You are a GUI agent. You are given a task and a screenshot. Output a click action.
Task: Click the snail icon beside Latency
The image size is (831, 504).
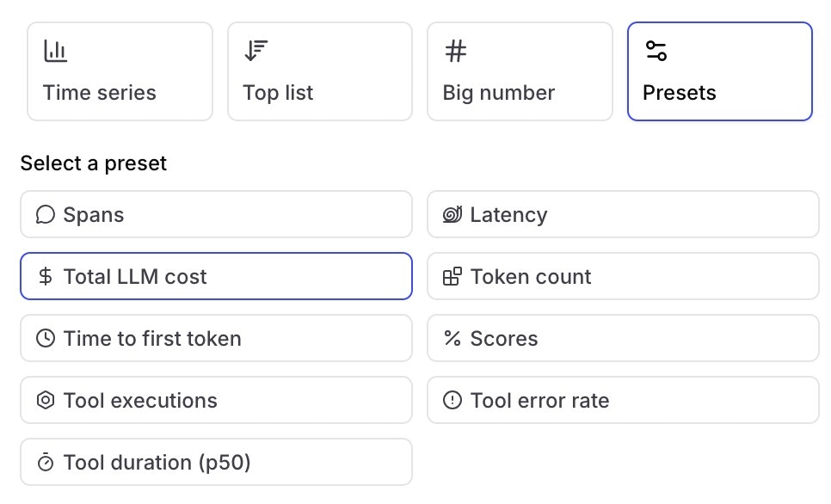(452, 215)
